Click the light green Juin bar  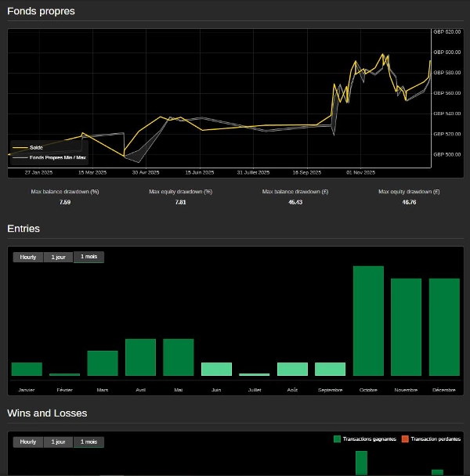click(x=216, y=369)
